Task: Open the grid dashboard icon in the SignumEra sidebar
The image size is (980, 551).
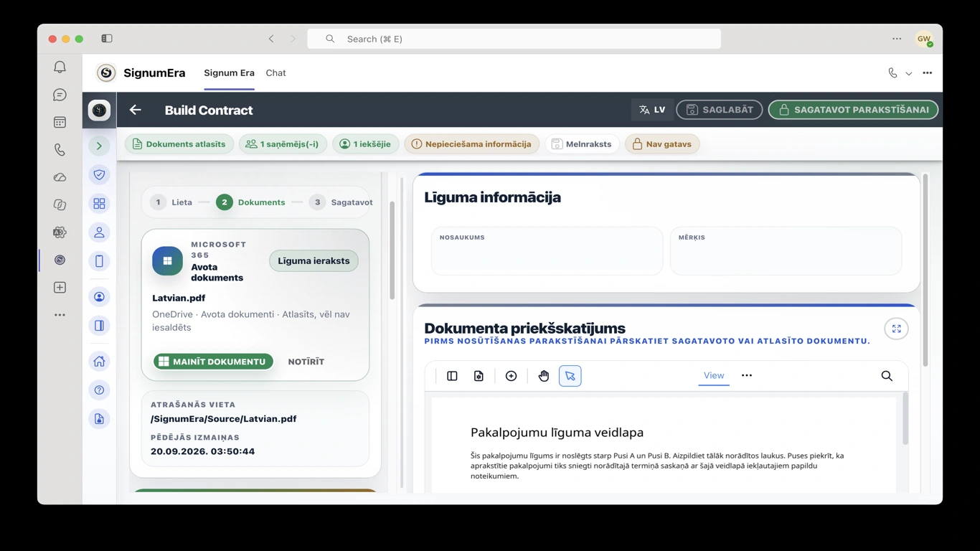Action: (99, 204)
